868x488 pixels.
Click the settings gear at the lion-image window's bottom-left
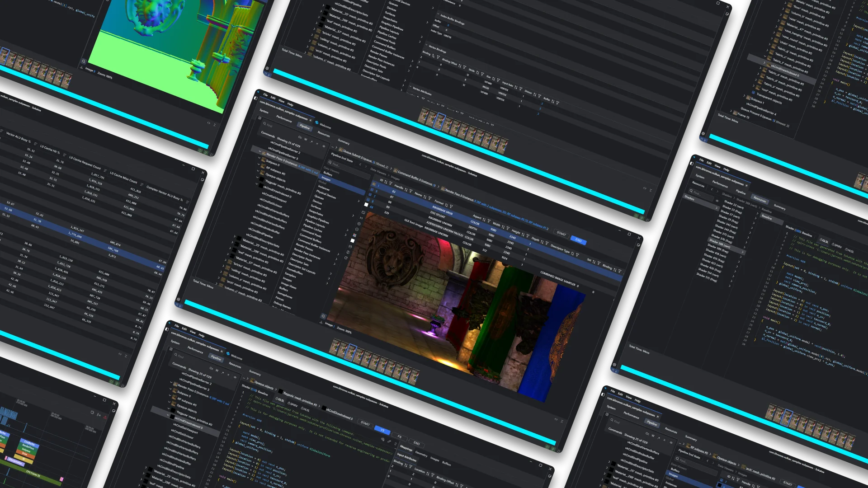[179, 299]
